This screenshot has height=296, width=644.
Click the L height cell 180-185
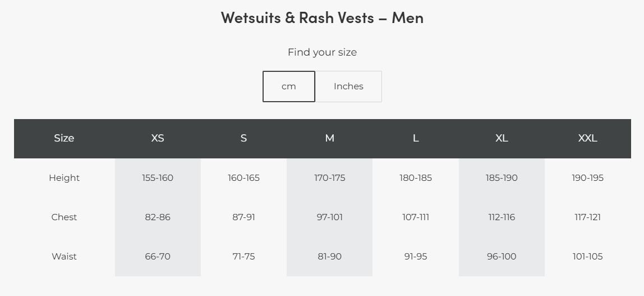416,177
